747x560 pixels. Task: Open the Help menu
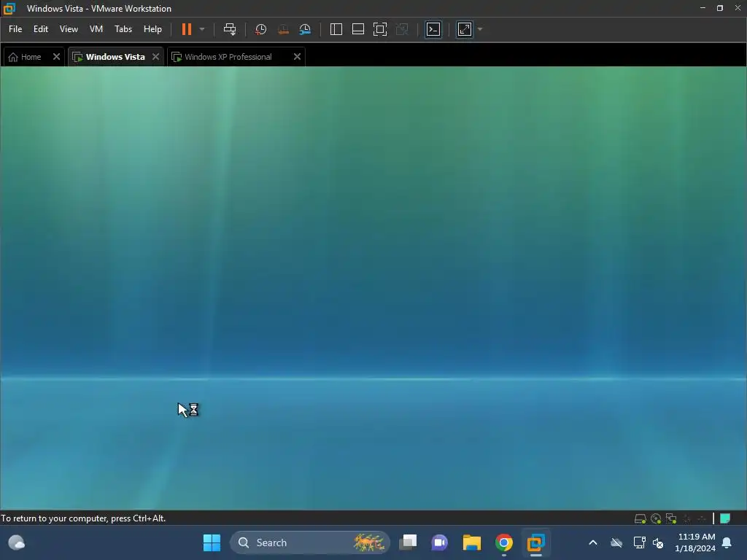click(x=152, y=29)
